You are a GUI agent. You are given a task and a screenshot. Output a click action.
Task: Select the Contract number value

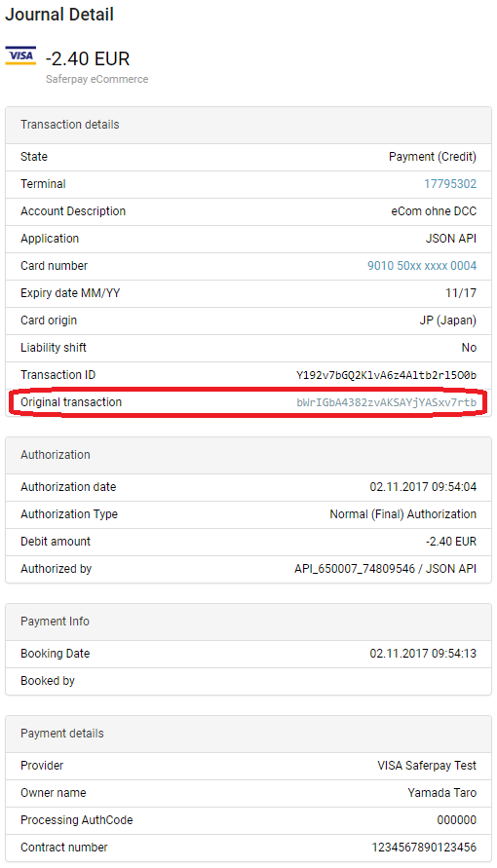click(x=424, y=848)
